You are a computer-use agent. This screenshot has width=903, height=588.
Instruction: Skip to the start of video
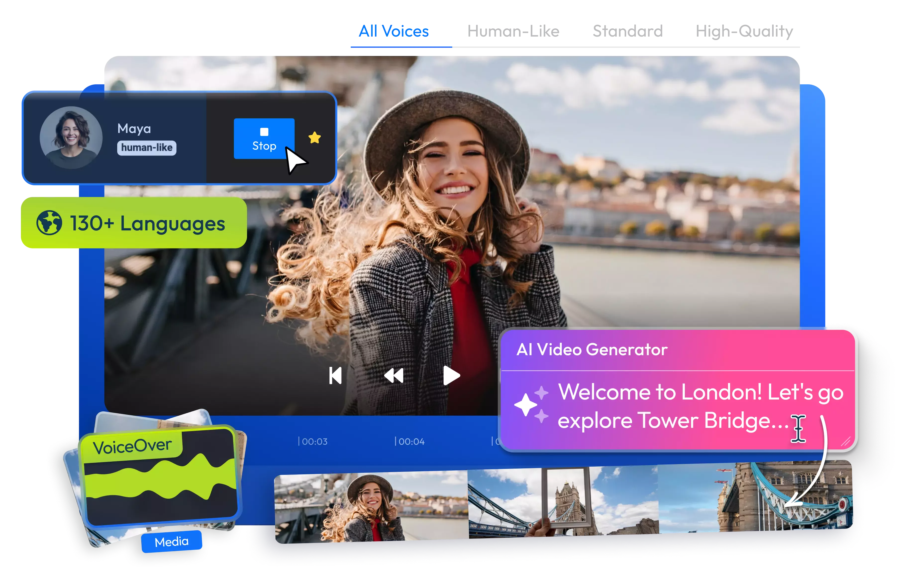tap(335, 376)
